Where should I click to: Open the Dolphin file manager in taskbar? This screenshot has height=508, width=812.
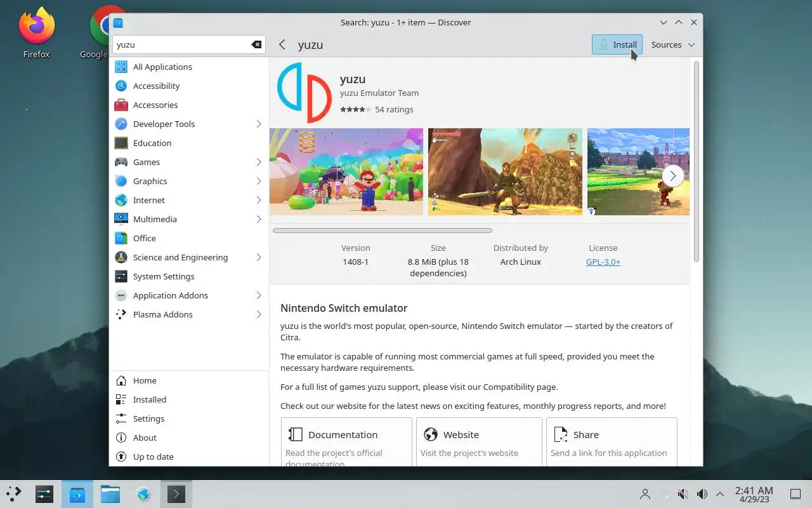point(110,494)
